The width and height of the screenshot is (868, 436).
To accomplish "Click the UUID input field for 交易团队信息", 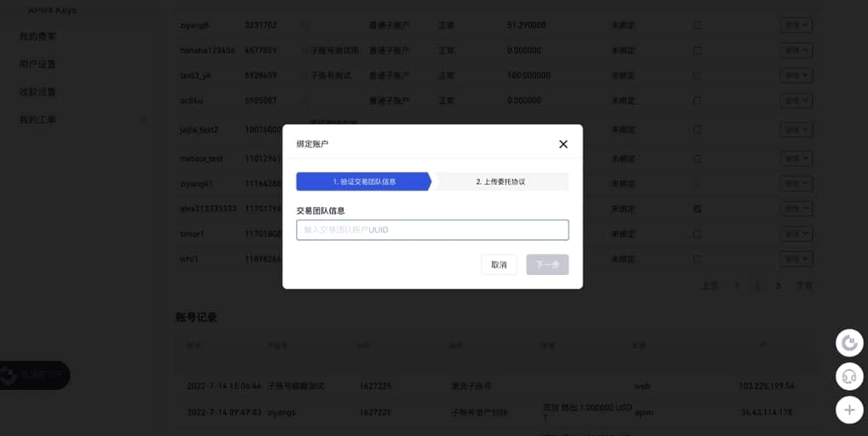I will pos(432,230).
